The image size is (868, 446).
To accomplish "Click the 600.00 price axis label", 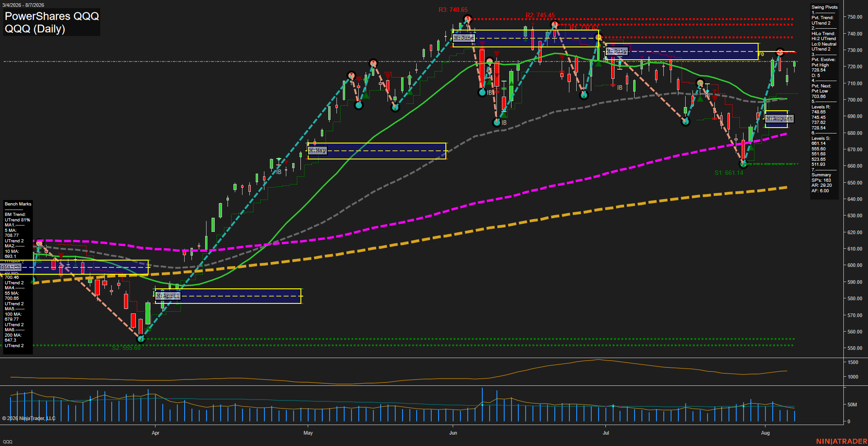I will [x=855, y=265].
